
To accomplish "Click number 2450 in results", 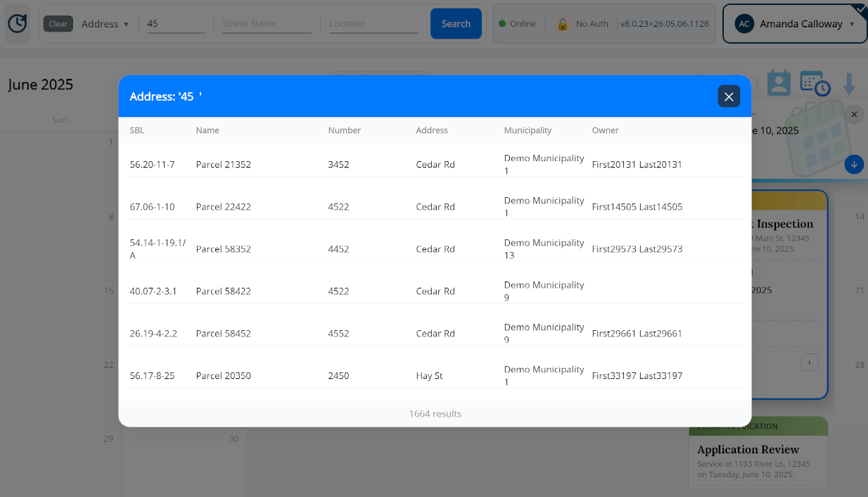I will pos(338,376).
